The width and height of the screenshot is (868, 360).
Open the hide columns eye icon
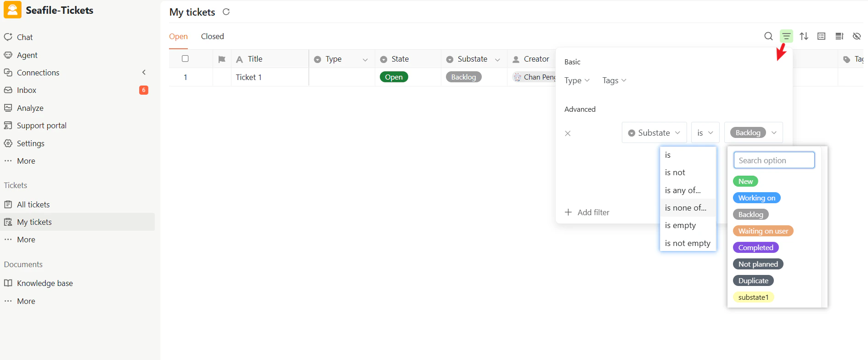point(857,36)
